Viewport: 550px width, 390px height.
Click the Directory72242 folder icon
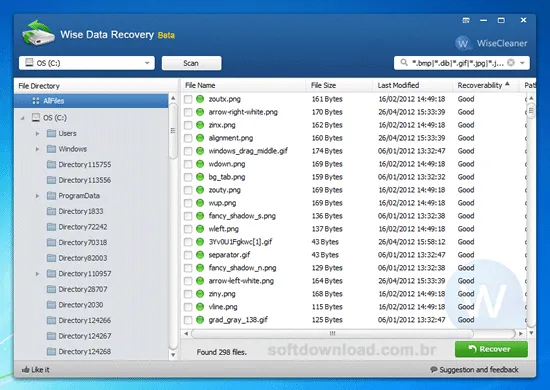(x=51, y=227)
